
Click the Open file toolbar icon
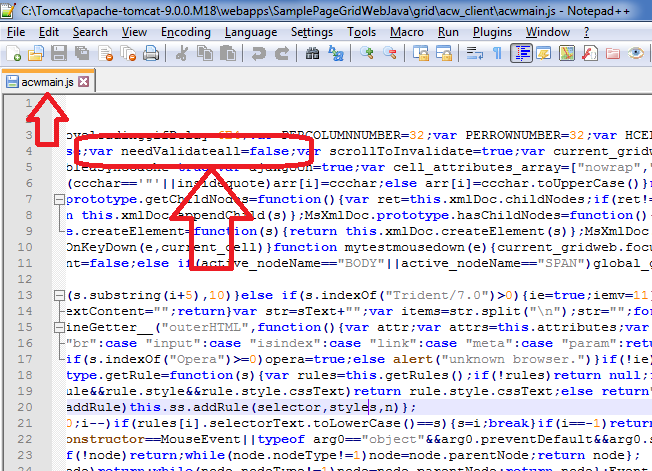coord(36,53)
